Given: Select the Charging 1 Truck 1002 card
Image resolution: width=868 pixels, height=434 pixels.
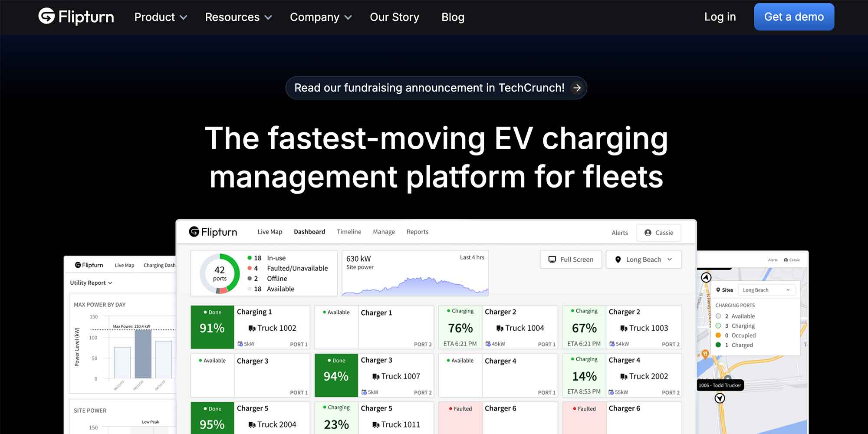Looking at the screenshot, I should click(x=250, y=327).
